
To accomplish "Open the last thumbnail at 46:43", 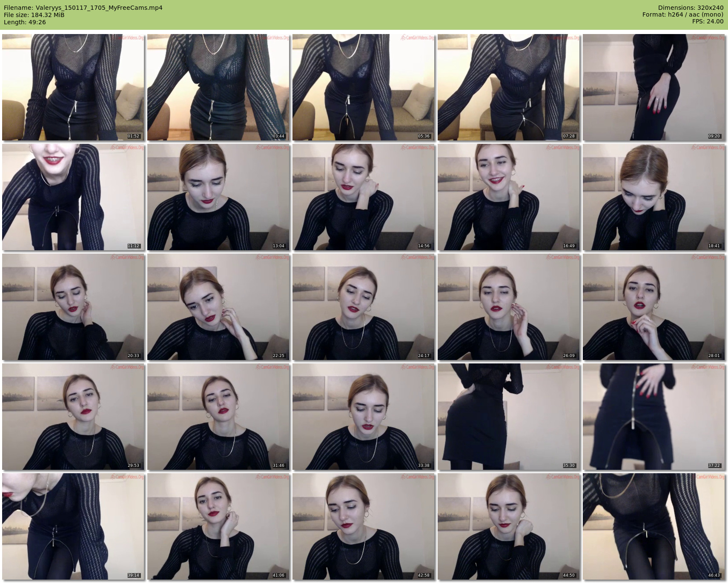I will pyautogui.click(x=653, y=526).
